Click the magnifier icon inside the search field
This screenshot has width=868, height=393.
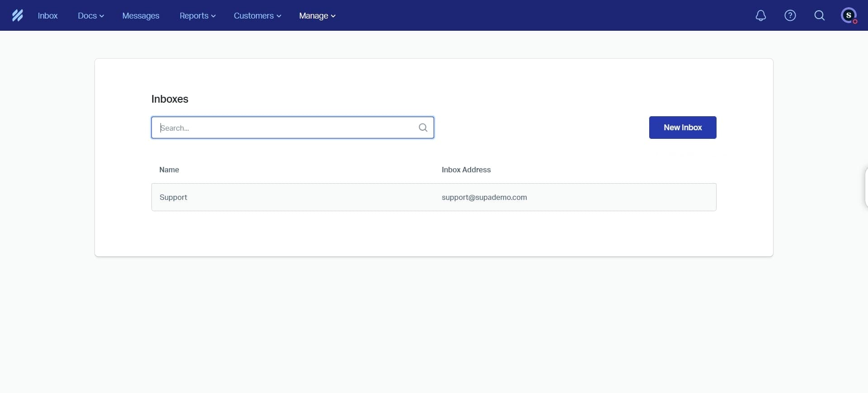coord(423,128)
